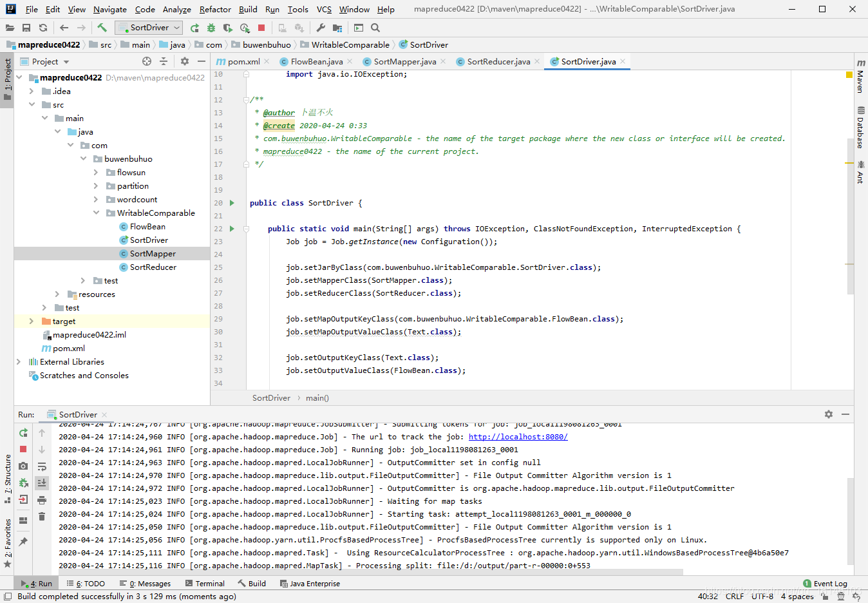Change the CRLF line separator
Screen dimensions: 868x603
[735, 597]
